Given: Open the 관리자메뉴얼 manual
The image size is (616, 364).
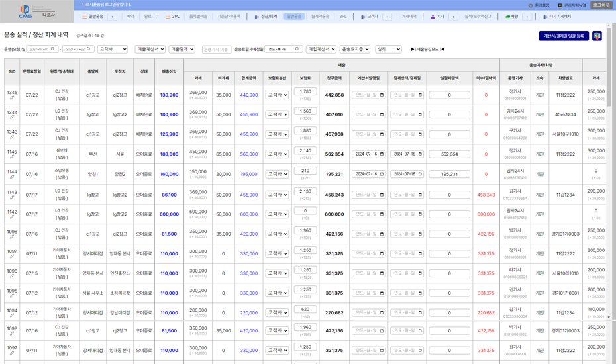Looking at the screenshot, I should pos(572,5).
